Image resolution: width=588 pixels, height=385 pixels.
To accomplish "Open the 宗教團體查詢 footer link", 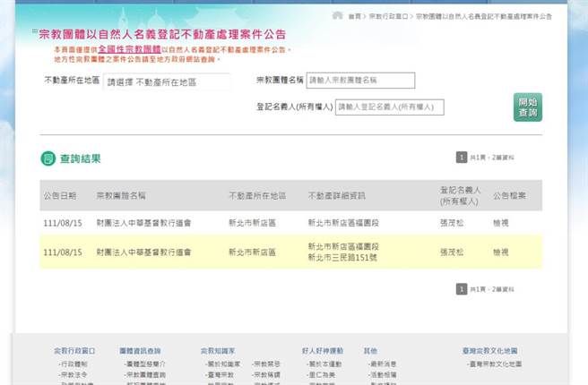I will (144, 374).
